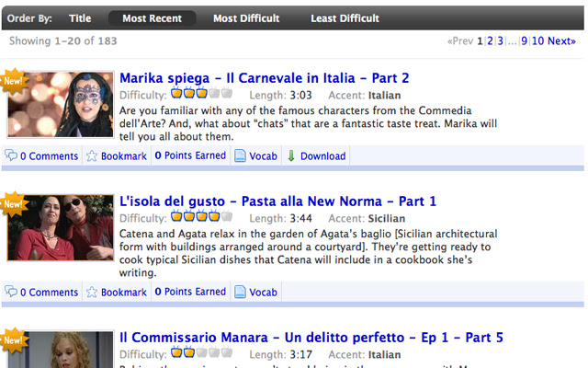588x368 pixels.
Task: Go to page 2 of results
Action: [x=490, y=40]
